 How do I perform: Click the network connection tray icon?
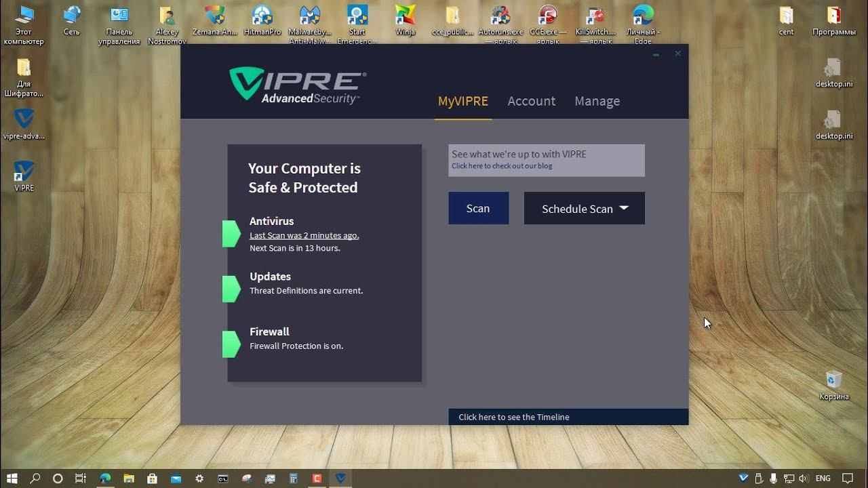789,478
